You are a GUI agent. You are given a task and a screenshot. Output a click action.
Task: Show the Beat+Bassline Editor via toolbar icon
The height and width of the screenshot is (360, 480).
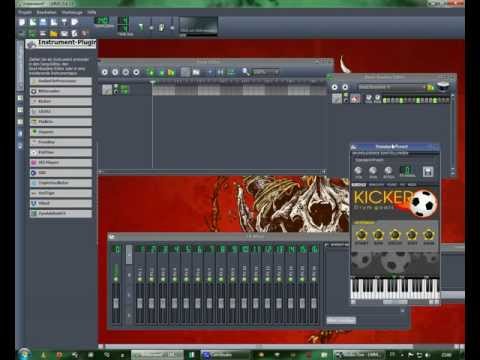click(32, 33)
